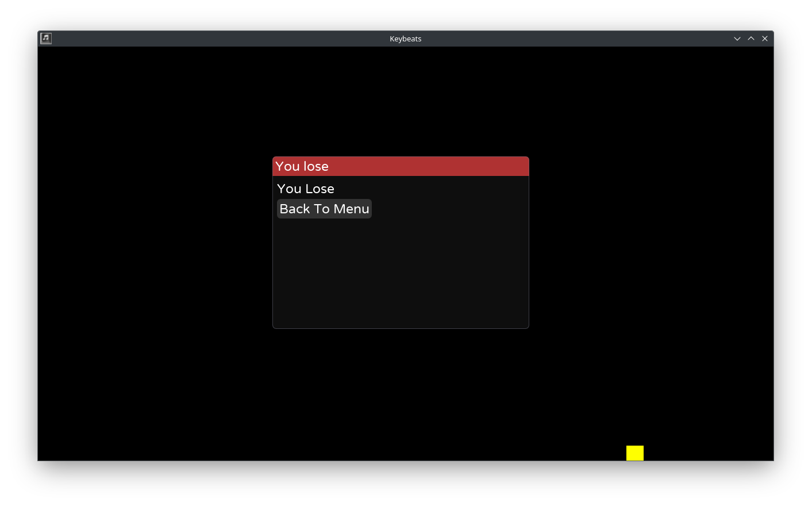812x506 pixels.
Task: Click the chevron-up window control
Action: coord(751,39)
